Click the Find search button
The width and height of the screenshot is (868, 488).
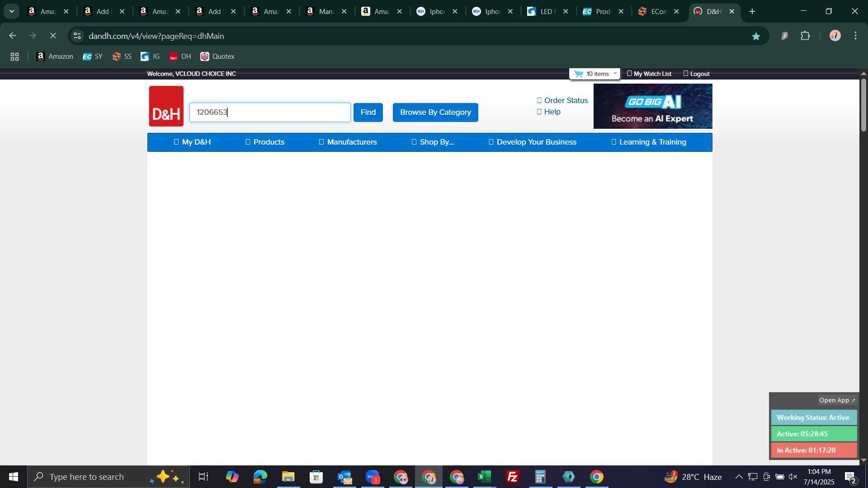(x=368, y=113)
